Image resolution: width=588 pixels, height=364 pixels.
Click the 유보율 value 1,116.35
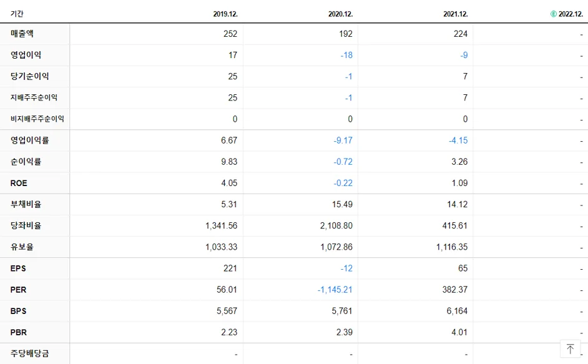(452, 247)
